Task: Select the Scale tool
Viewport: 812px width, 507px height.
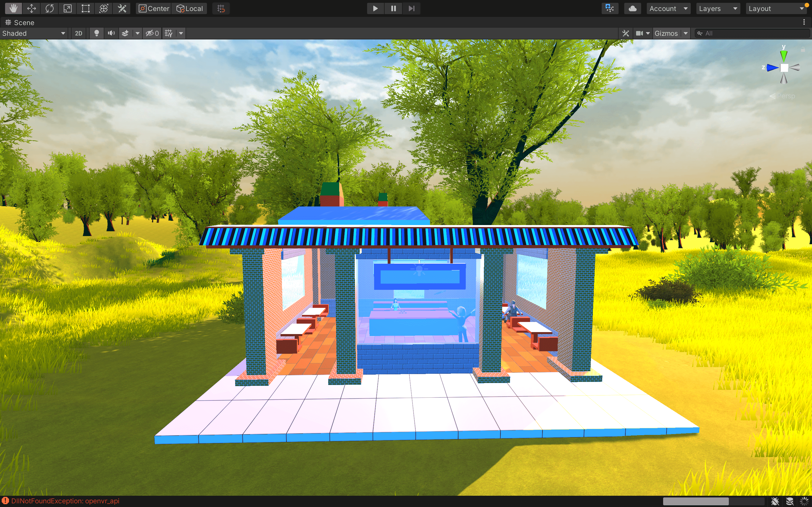Action: (67, 8)
